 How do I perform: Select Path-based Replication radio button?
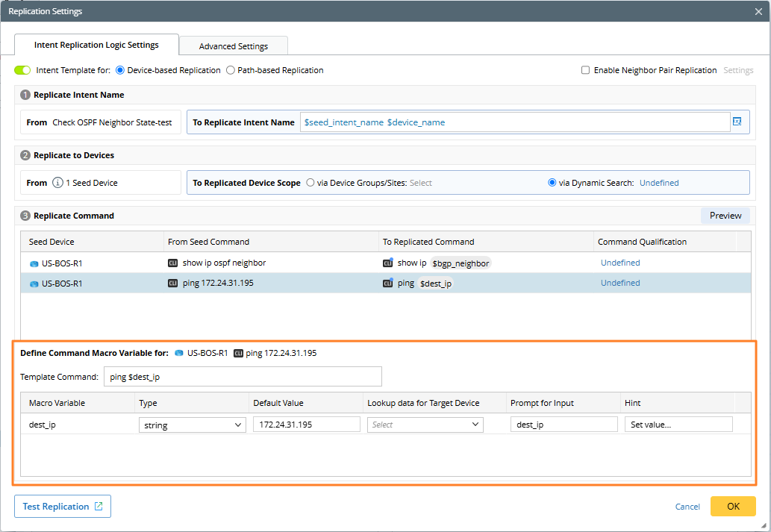point(231,70)
